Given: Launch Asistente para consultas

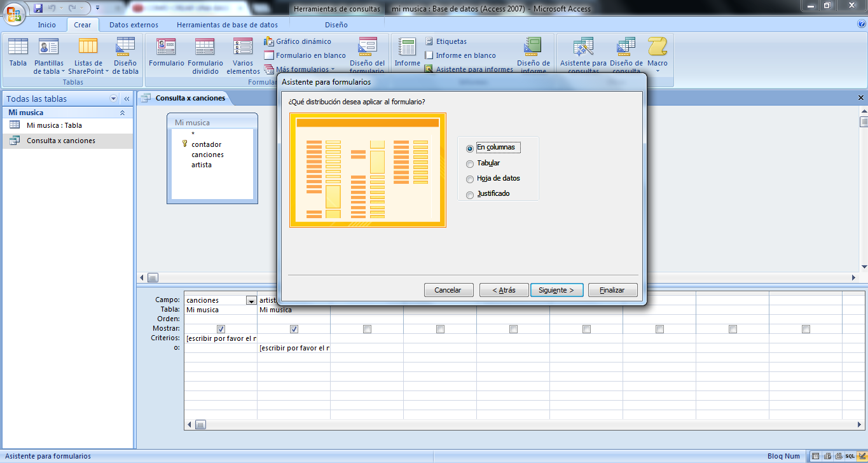Looking at the screenshot, I should point(583,56).
